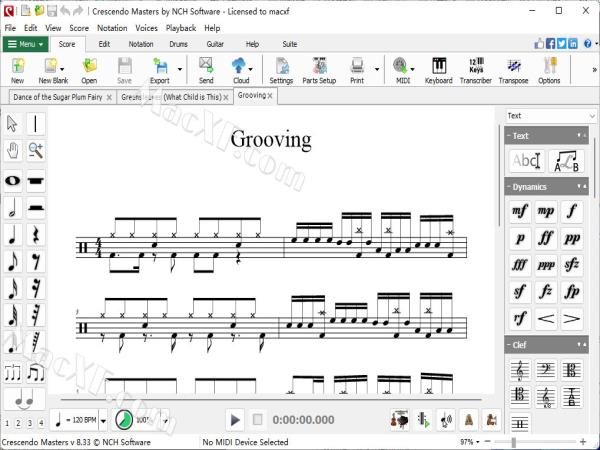Expand the MIDI dropdown arrow

click(x=412, y=69)
